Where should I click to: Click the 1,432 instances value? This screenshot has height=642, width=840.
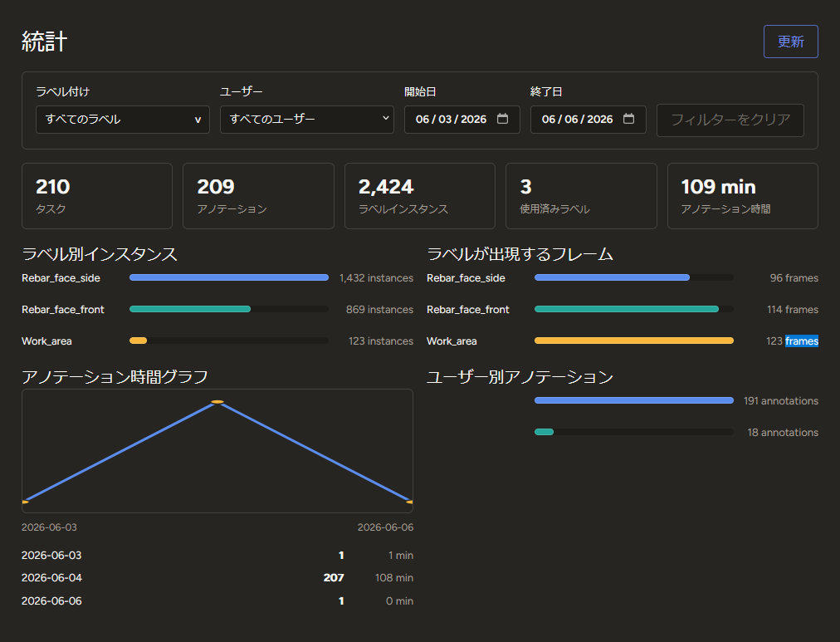pyautogui.click(x=376, y=278)
